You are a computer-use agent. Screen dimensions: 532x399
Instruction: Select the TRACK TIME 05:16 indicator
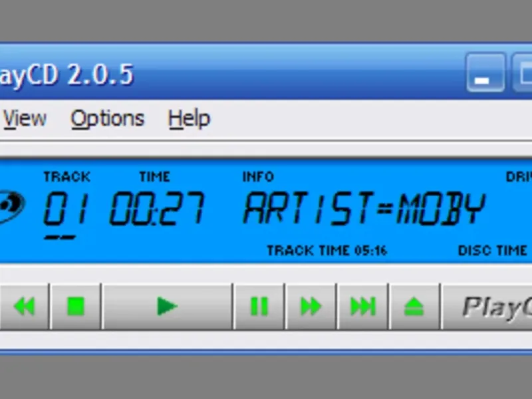[x=327, y=251]
